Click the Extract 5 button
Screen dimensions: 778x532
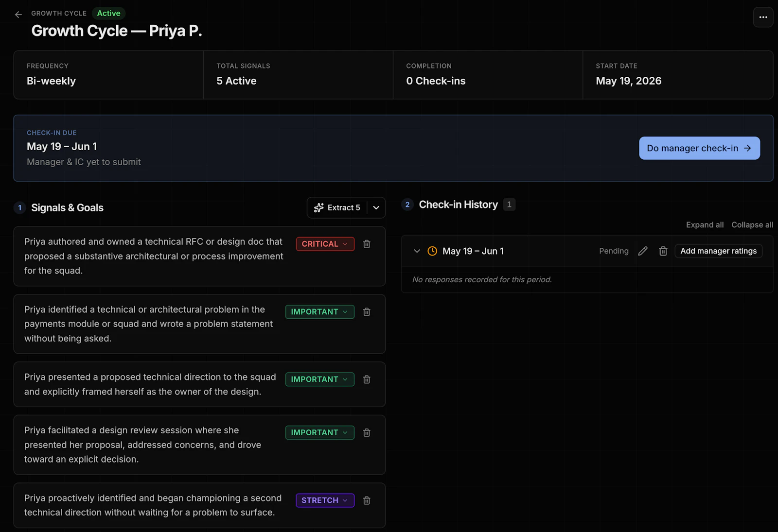pos(337,208)
